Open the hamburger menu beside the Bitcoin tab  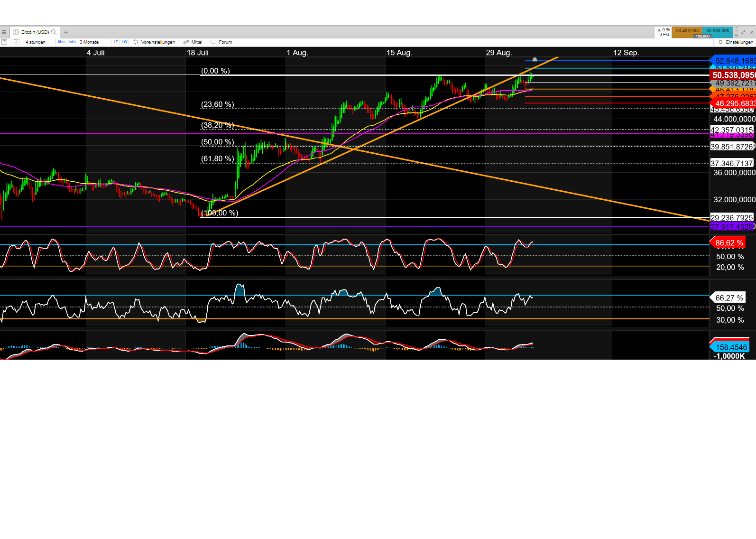point(4,32)
